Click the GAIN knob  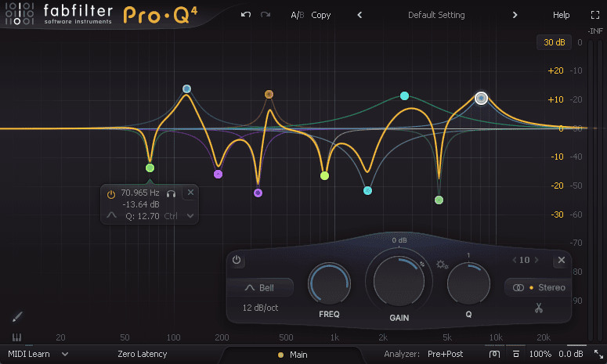[399, 281]
